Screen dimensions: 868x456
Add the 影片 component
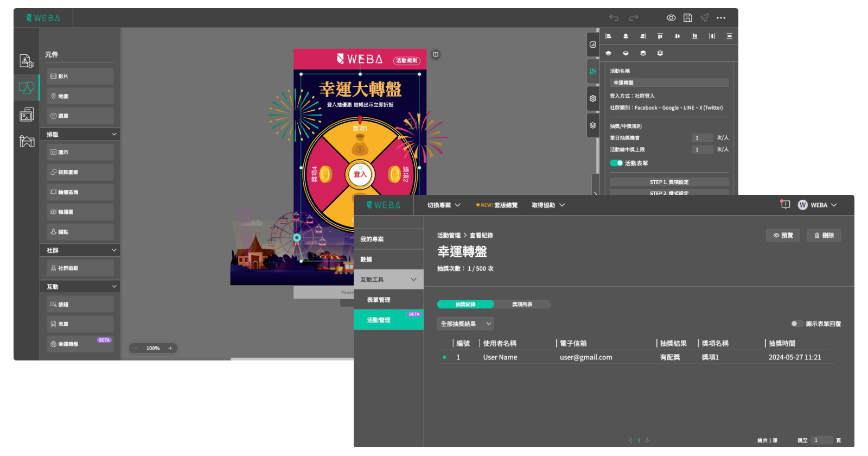[80, 76]
